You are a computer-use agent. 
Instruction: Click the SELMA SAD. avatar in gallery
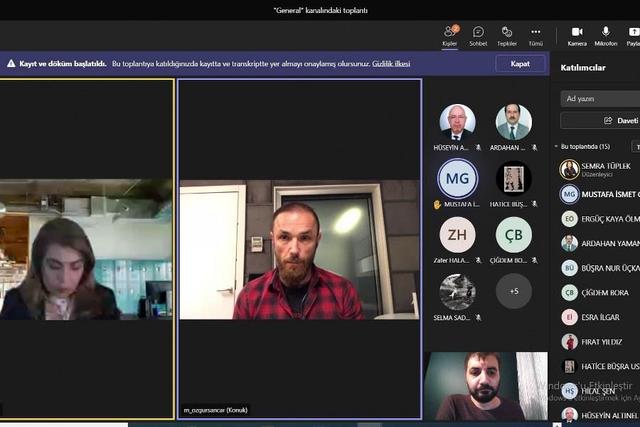(457, 291)
